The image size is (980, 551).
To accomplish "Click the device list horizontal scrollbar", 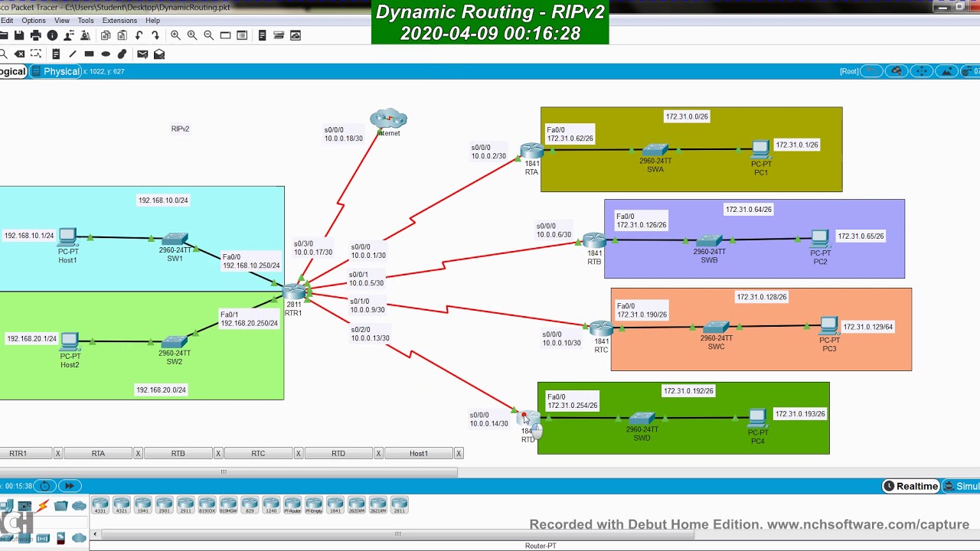I will pyautogui.click(x=398, y=533).
